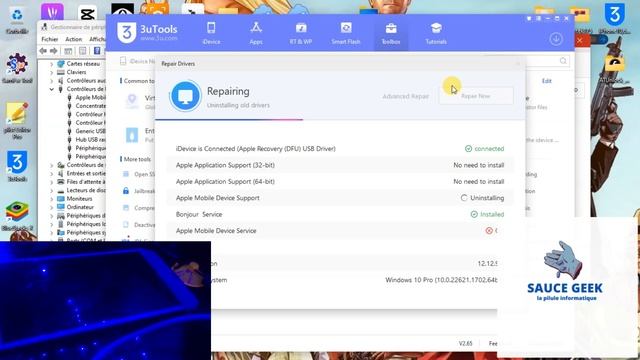640x360 pixels.
Task: Expand Contrôleurs audio node in Device Manager
Action: click(52, 80)
